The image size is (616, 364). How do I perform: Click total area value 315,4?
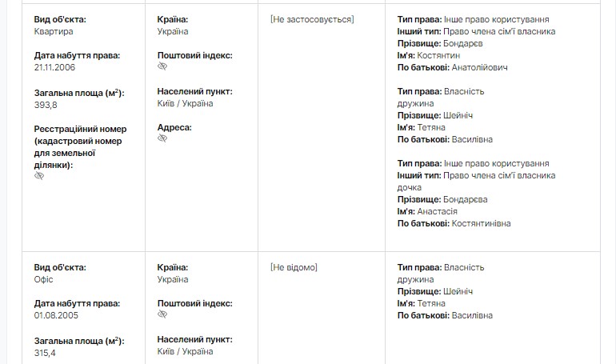(46, 352)
